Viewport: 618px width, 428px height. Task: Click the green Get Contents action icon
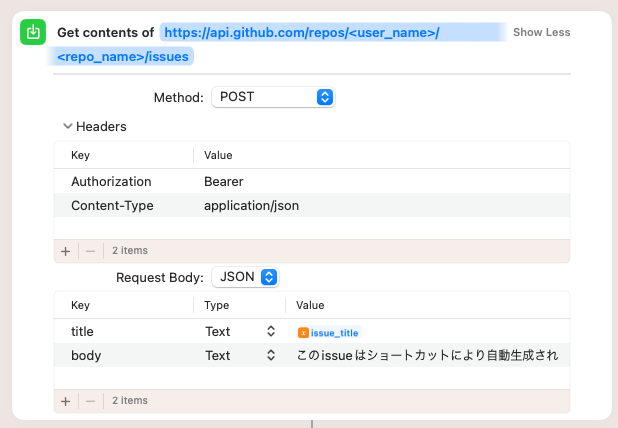[33, 32]
